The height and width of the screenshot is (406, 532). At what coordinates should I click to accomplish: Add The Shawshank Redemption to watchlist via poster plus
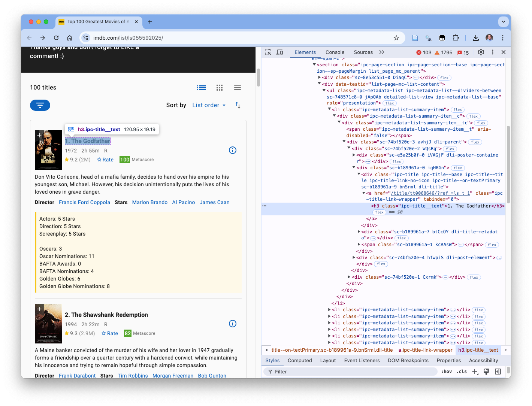[x=39, y=309]
